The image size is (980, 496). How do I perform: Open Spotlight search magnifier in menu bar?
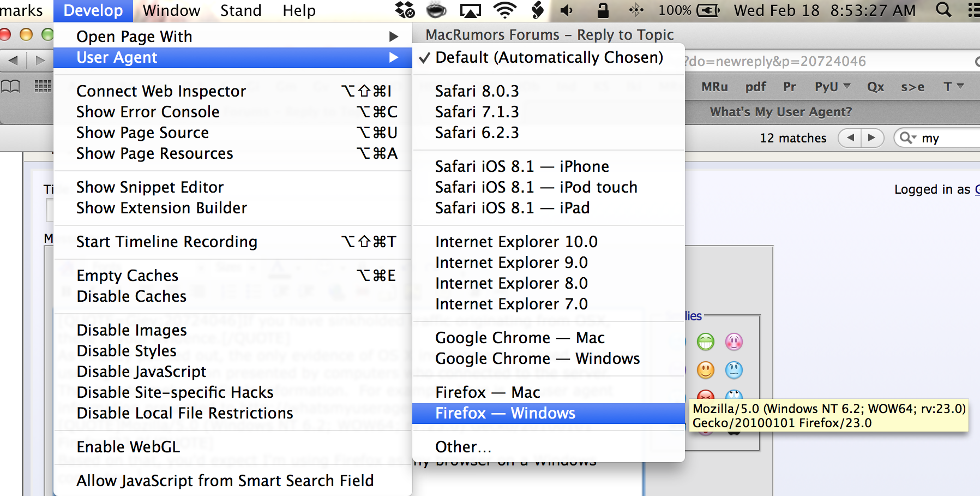[x=943, y=10]
